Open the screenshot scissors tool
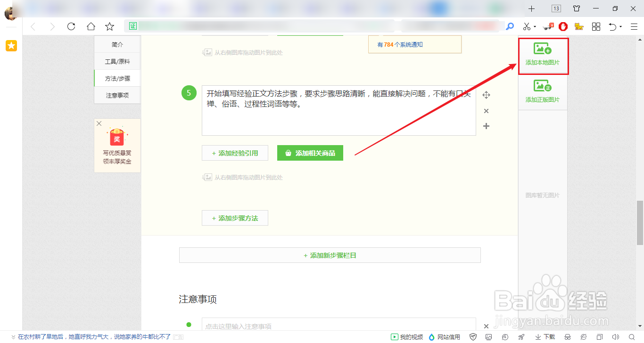The image size is (644, 343). [x=527, y=27]
